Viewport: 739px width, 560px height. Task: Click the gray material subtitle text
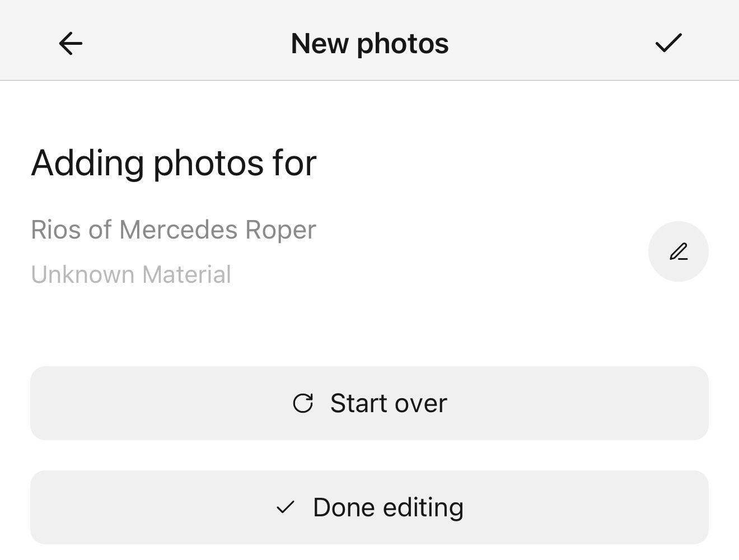(131, 274)
